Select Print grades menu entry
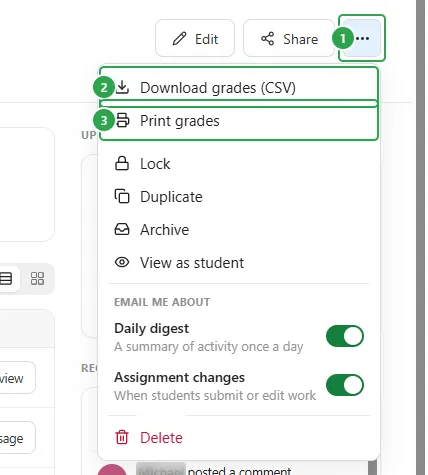Screen dimensions: 428x475 [x=239, y=120]
